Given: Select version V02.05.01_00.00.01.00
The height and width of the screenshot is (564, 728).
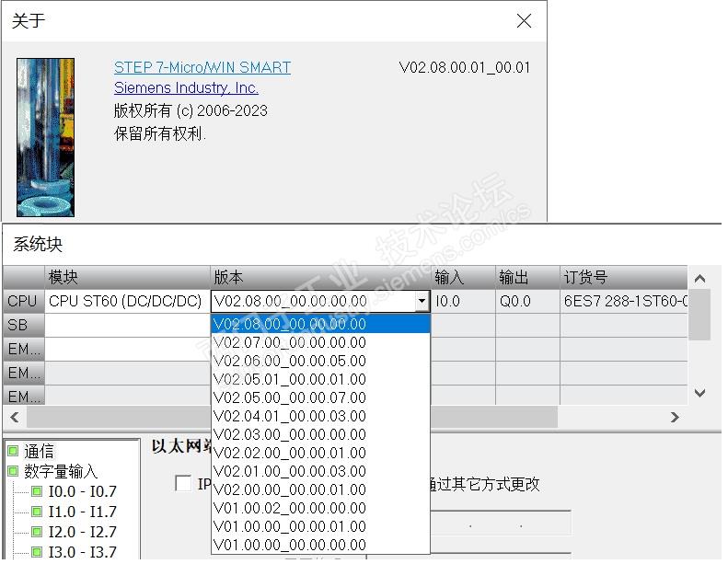Looking at the screenshot, I should [320, 379].
